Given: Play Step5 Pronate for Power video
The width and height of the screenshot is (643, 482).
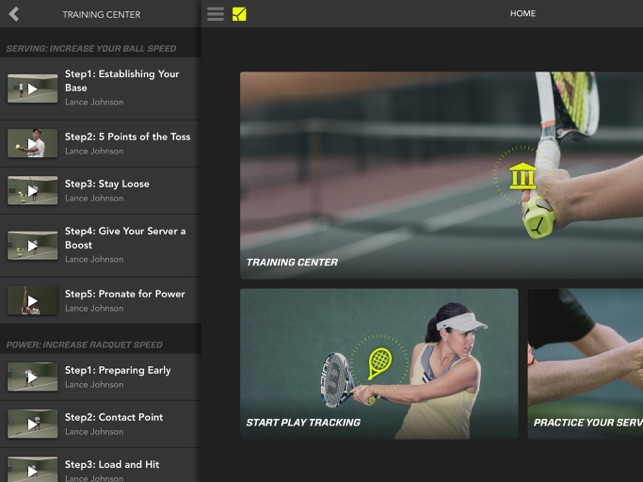Looking at the screenshot, I should [x=32, y=301].
